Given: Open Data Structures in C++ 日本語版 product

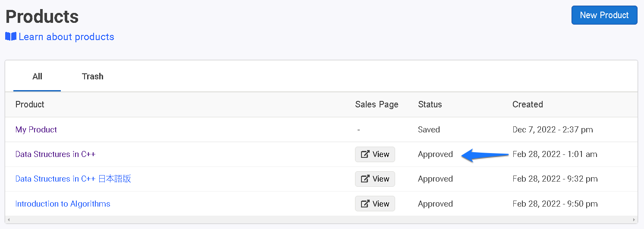Looking at the screenshot, I should [73, 179].
